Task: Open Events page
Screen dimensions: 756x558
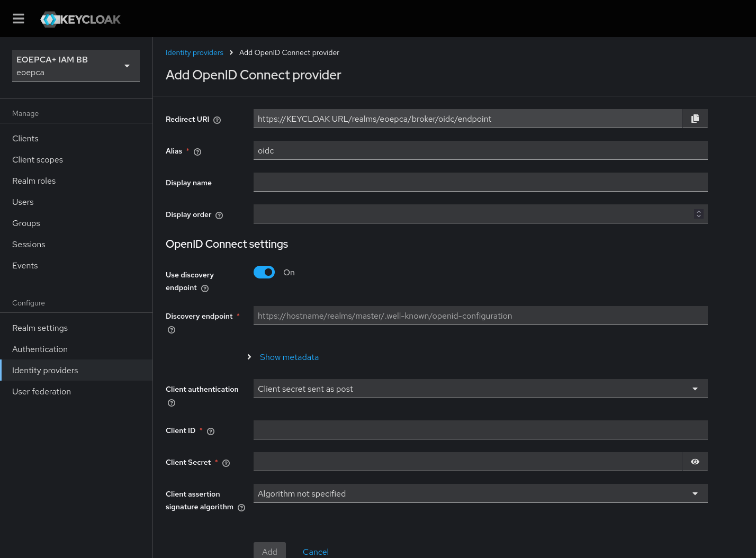Action: click(76, 266)
